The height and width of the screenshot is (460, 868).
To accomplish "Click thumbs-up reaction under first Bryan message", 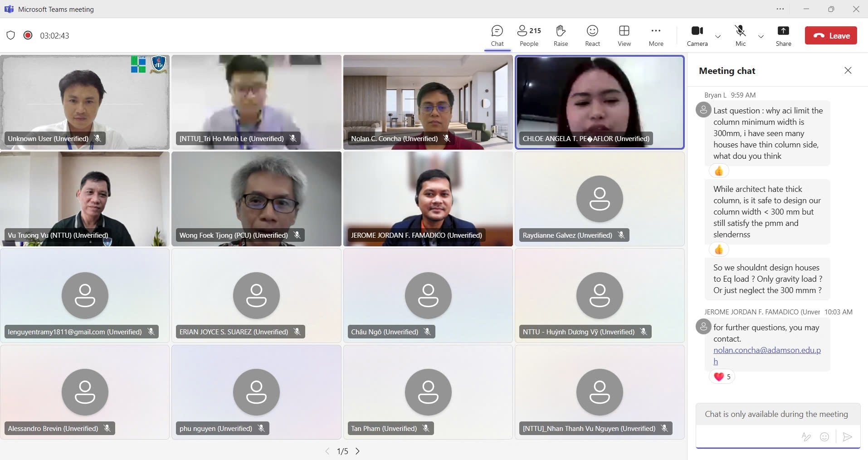I will (x=719, y=171).
